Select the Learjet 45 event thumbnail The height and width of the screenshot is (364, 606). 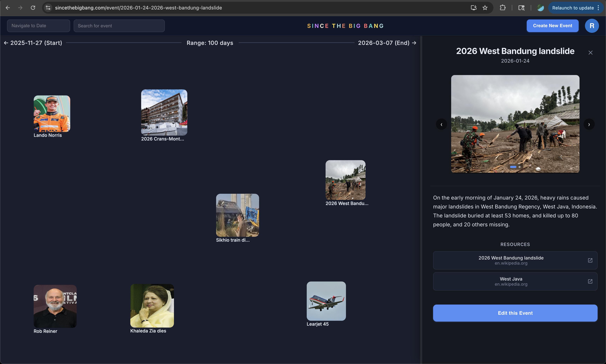click(326, 301)
